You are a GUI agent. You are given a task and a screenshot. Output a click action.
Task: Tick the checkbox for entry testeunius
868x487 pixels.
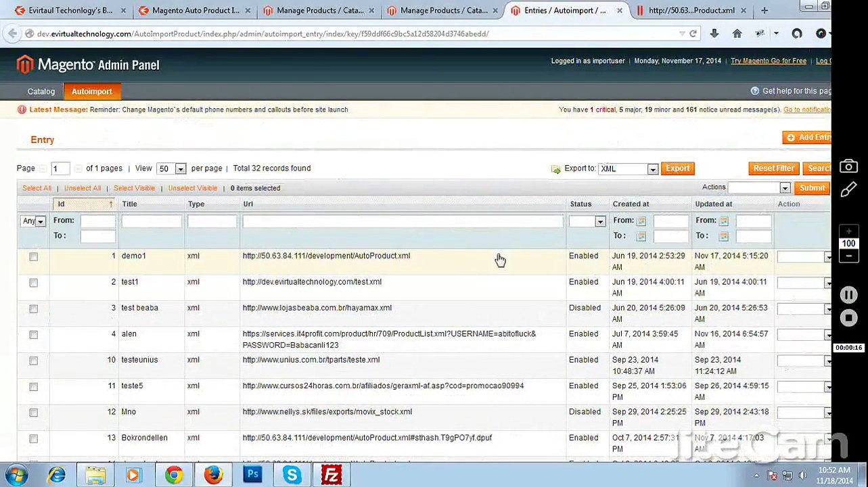(x=33, y=361)
